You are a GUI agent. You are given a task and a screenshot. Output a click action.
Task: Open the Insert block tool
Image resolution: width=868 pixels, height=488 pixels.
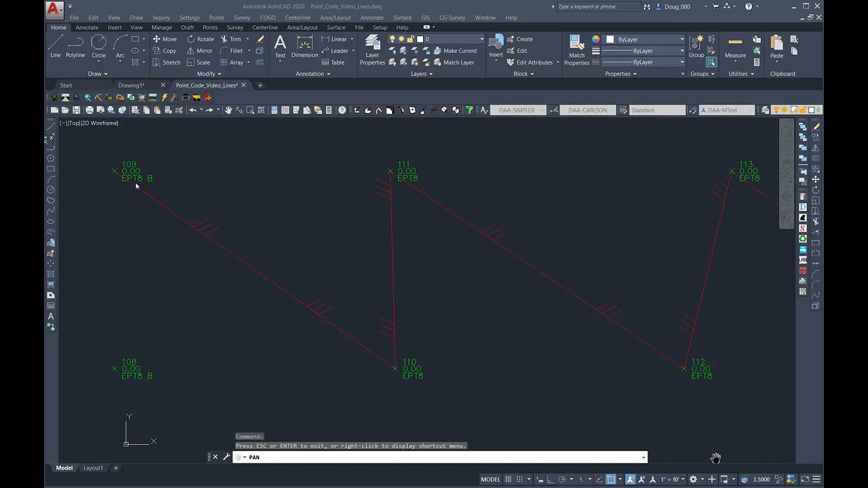pos(496,46)
